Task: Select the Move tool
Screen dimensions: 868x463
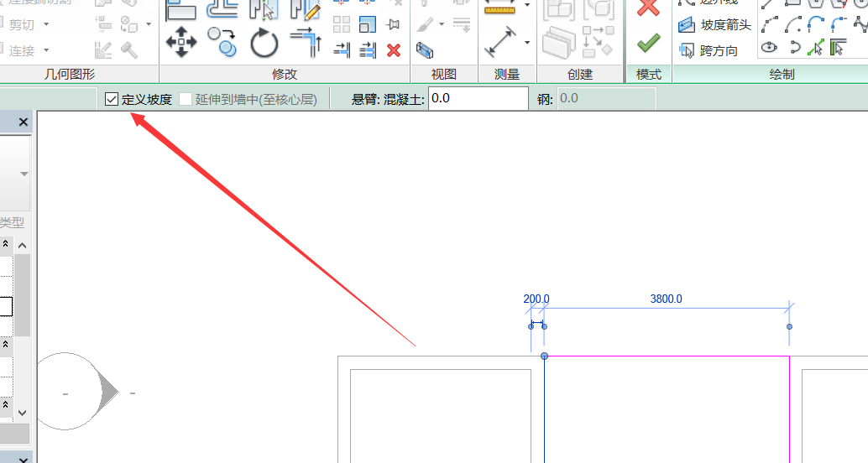Action: click(x=181, y=43)
